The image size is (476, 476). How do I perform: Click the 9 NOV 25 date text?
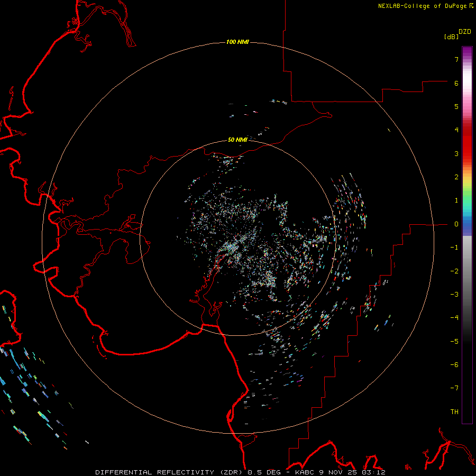339,472
